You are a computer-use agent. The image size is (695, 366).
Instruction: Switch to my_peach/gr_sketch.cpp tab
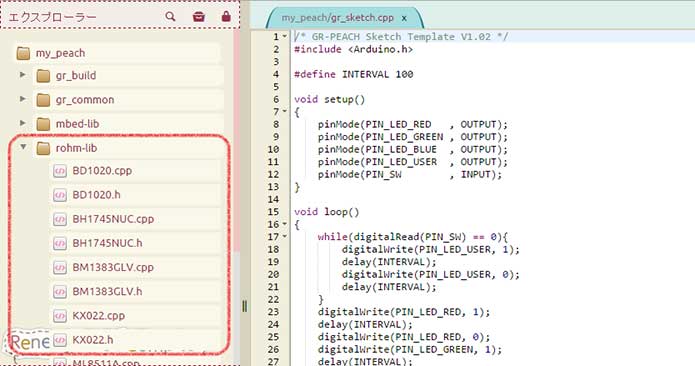click(x=338, y=18)
